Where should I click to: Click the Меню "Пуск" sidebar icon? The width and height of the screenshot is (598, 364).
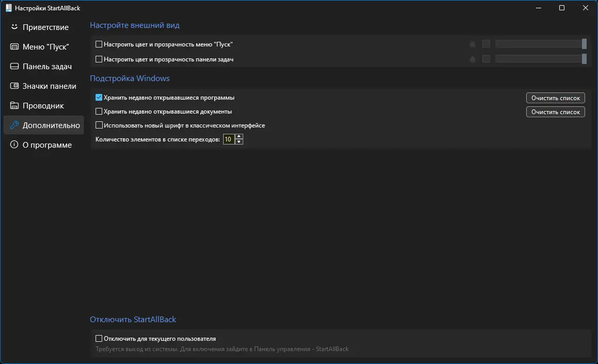(x=14, y=46)
